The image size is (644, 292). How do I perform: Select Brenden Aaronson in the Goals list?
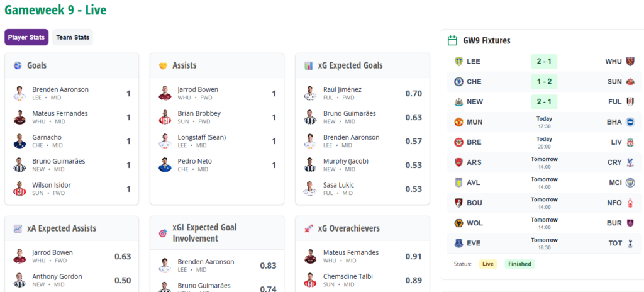[x=60, y=89]
